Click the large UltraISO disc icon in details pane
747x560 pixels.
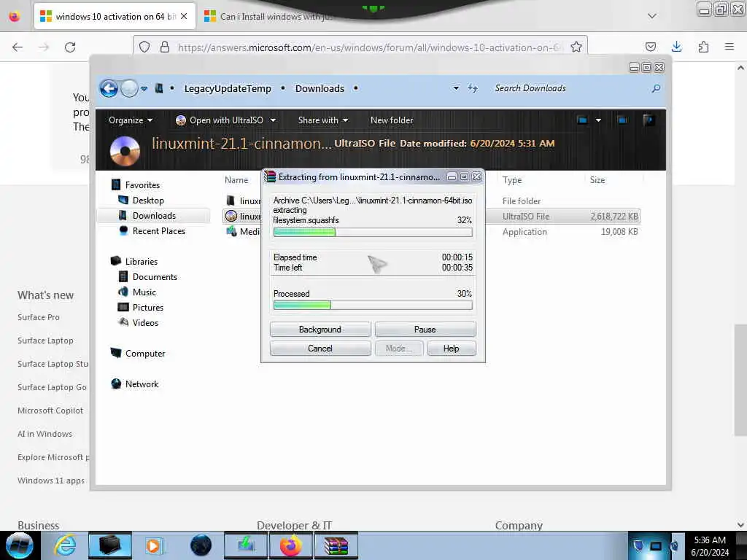click(125, 150)
